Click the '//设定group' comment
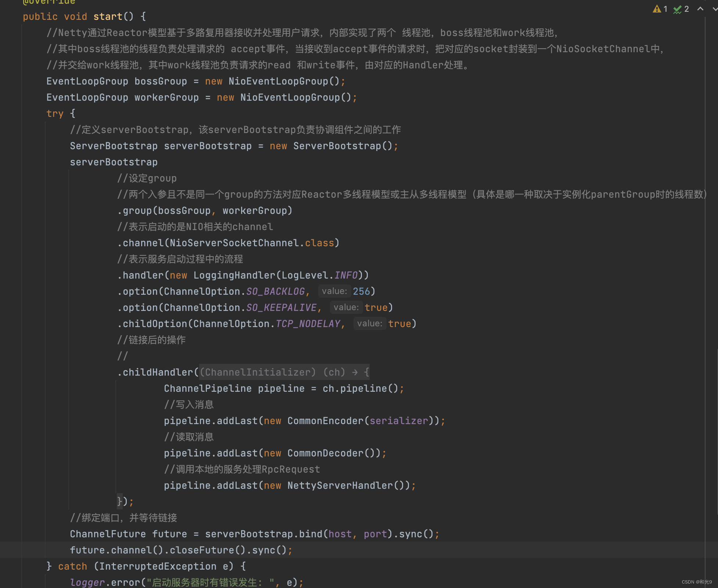This screenshot has width=718, height=588. pos(147,178)
